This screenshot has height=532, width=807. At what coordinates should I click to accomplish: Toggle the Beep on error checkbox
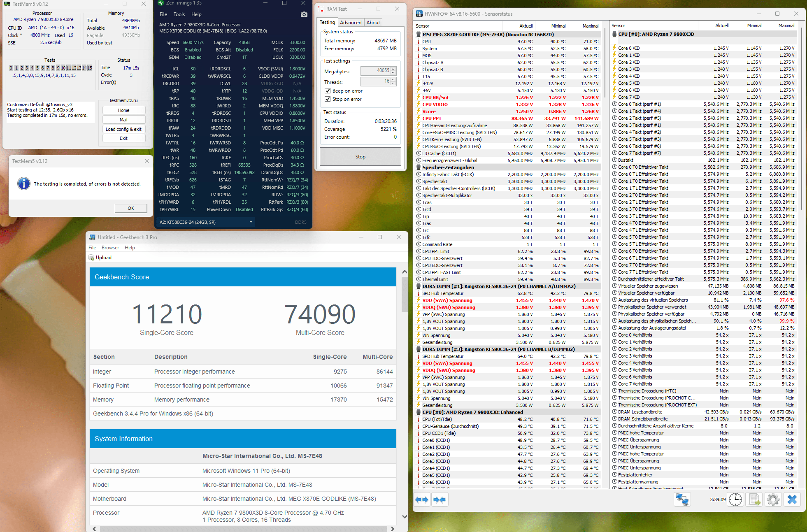pos(328,91)
